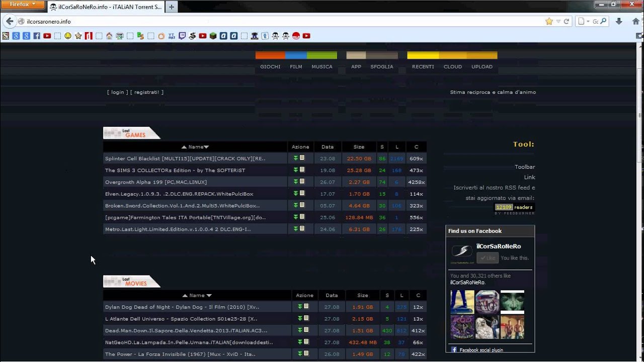Click the Facebook Like button for ilCorSaRoNeRo
This screenshot has width=644, height=362.
click(x=488, y=258)
